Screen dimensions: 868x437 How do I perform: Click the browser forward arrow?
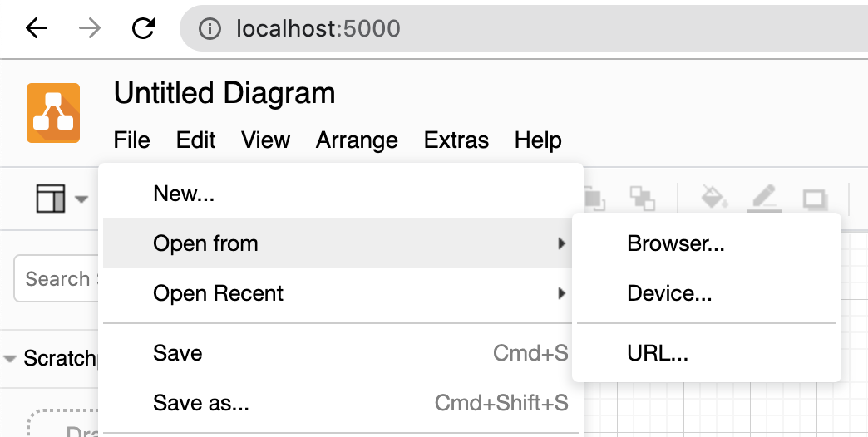pyautogui.click(x=90, y=28)
